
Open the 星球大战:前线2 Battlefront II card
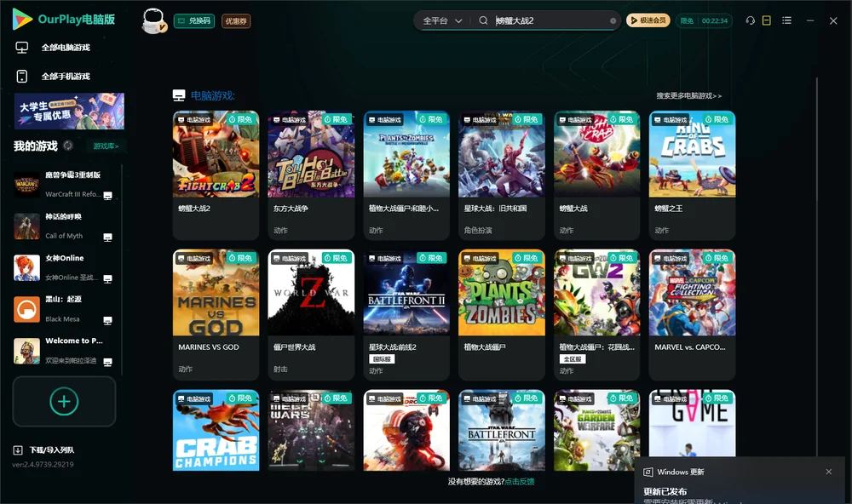406,314
